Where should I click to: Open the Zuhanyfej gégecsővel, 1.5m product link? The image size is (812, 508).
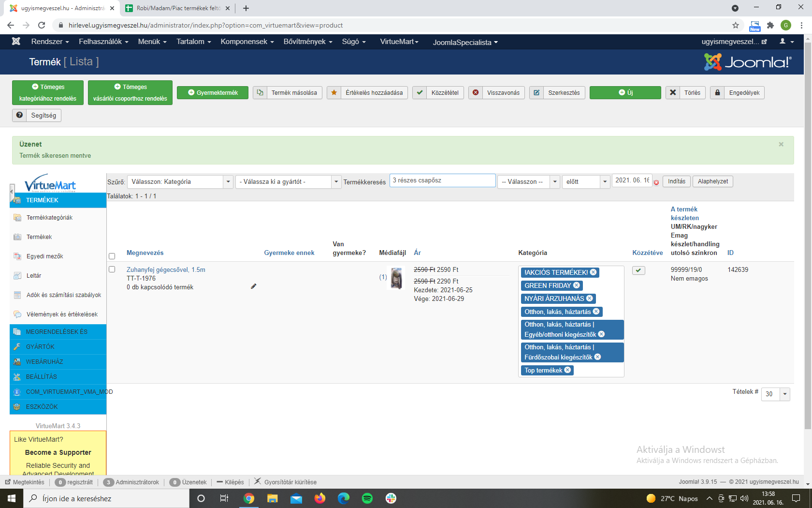point(166,269)
